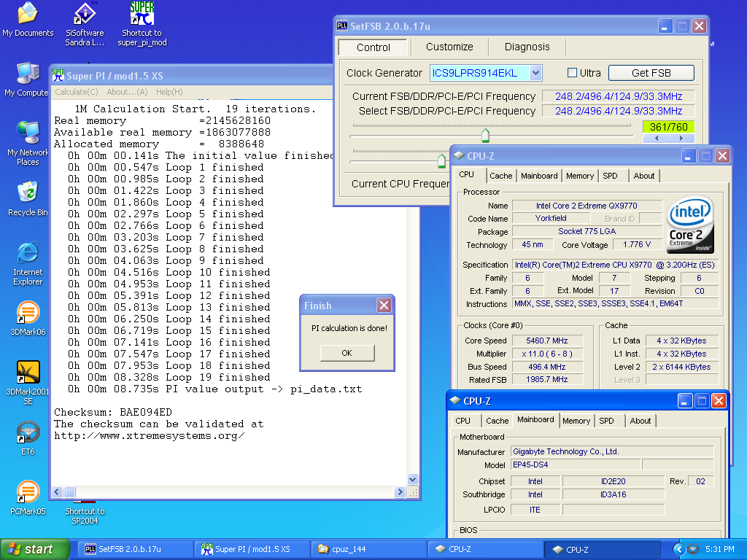Select Mainboard tab in upper CPU-Z
The image size is (747, 560).
coord(539,176)
